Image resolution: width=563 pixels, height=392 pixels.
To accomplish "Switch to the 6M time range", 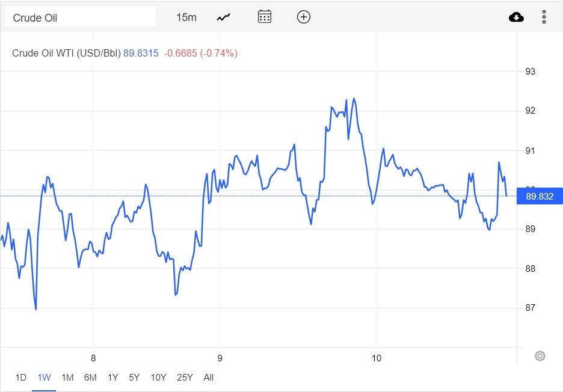I will click(x=90, y=378).
